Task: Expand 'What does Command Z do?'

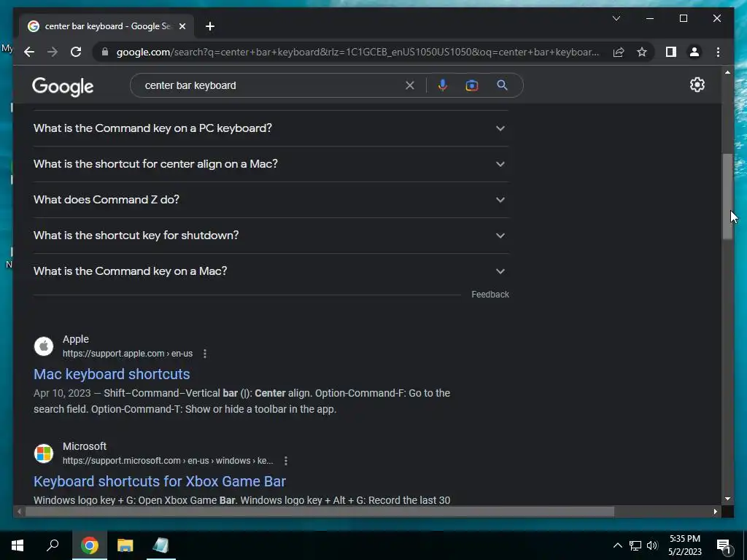Action: pyautogui.click(x=271, y=200)
